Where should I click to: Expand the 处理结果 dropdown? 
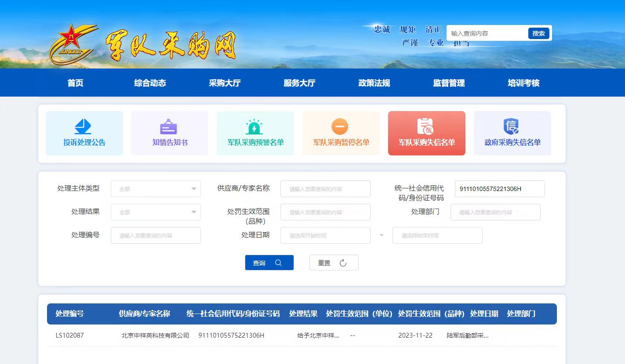[x=156, y=212]
